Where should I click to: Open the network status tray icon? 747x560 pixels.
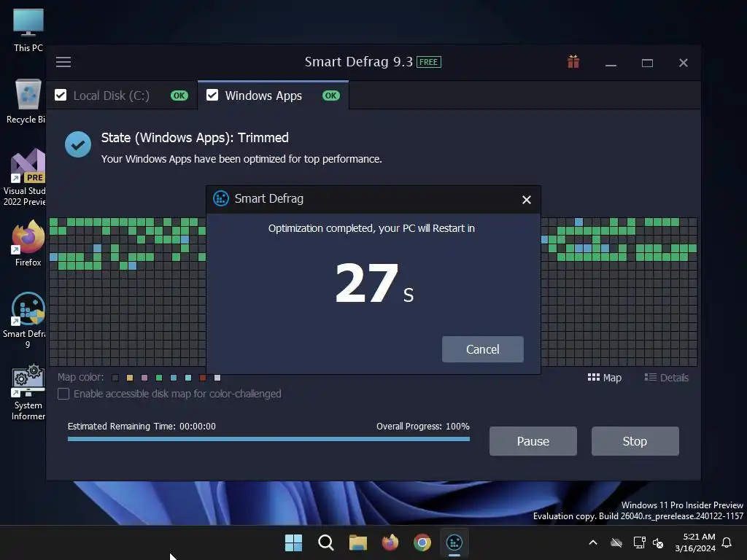pos(639,542)
